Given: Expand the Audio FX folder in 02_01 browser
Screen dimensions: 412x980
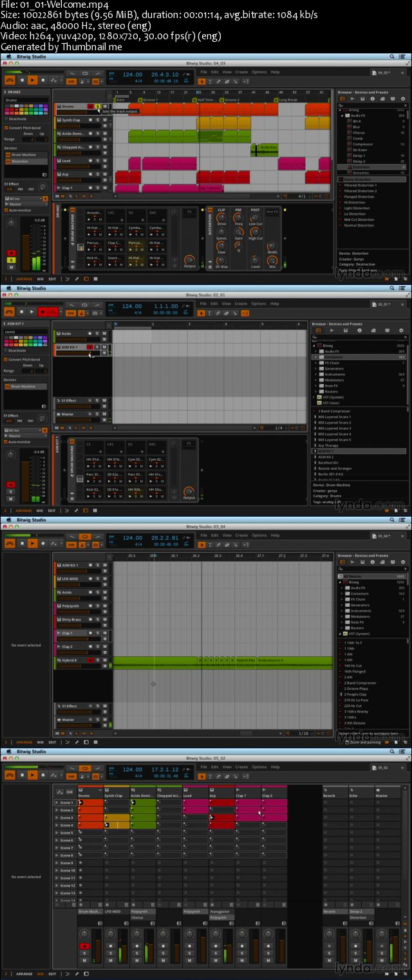Looking at the screenshot, I should click(315, 351).
